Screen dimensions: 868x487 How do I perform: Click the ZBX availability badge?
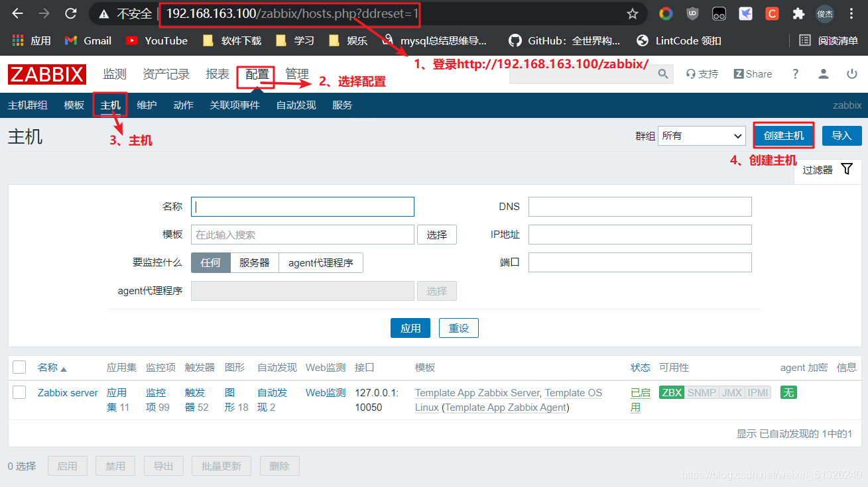point(672,392)
